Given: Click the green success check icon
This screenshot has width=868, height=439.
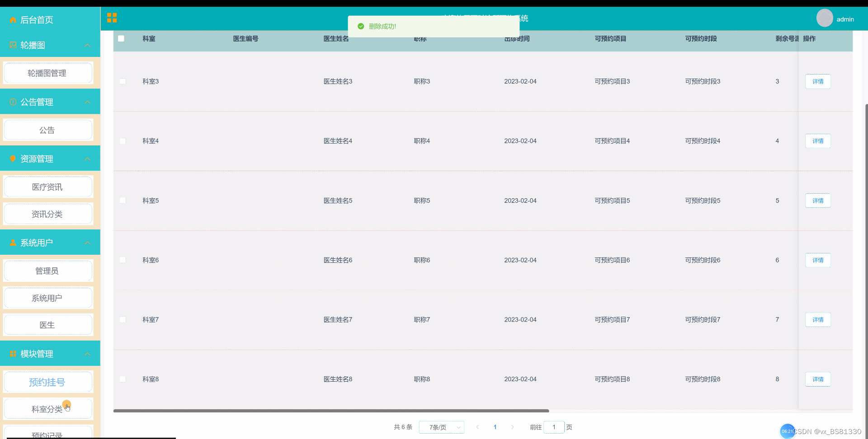Looking at the screenshot, I should tap(361, 26).
